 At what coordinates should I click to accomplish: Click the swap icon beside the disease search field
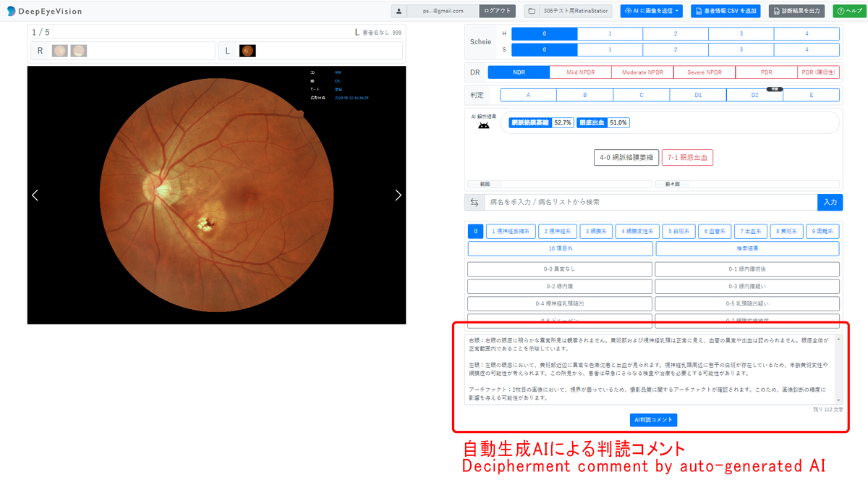[x=475, y=202]
